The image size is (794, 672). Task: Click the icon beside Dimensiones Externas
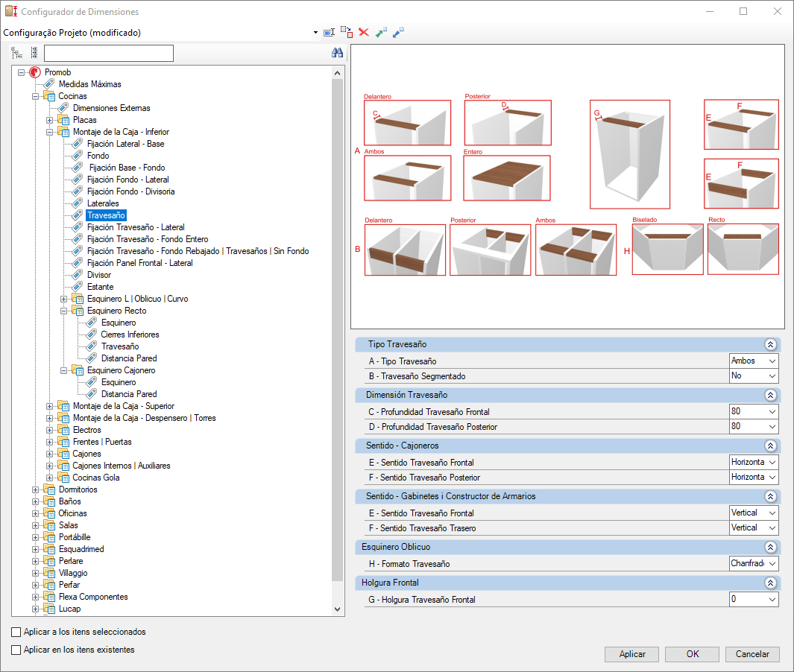[x=63, y=108]
